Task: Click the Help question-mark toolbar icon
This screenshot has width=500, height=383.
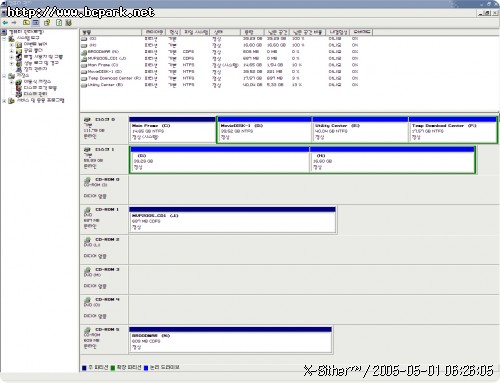Action: tap(59, 23)
